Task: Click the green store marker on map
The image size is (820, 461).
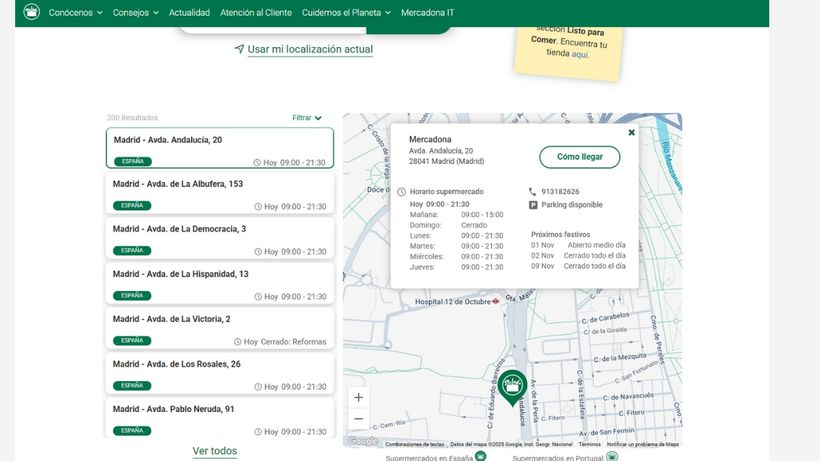Action: pyautogui.click(x=513, y=385)
